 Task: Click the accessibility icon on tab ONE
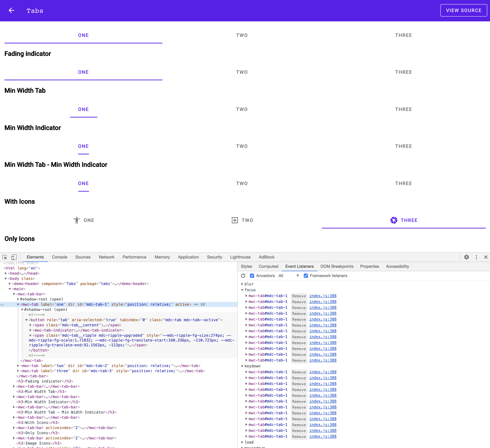click(x=77, y=220)
